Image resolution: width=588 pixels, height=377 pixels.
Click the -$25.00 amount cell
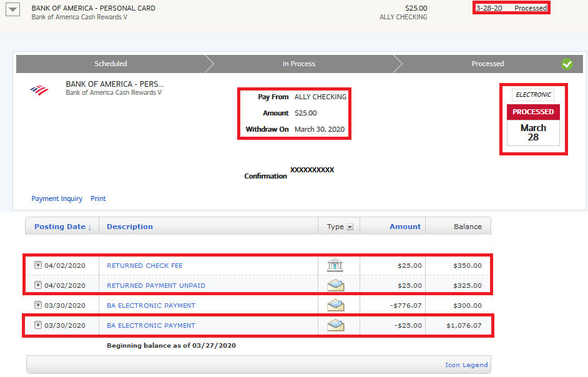(408, 325)
